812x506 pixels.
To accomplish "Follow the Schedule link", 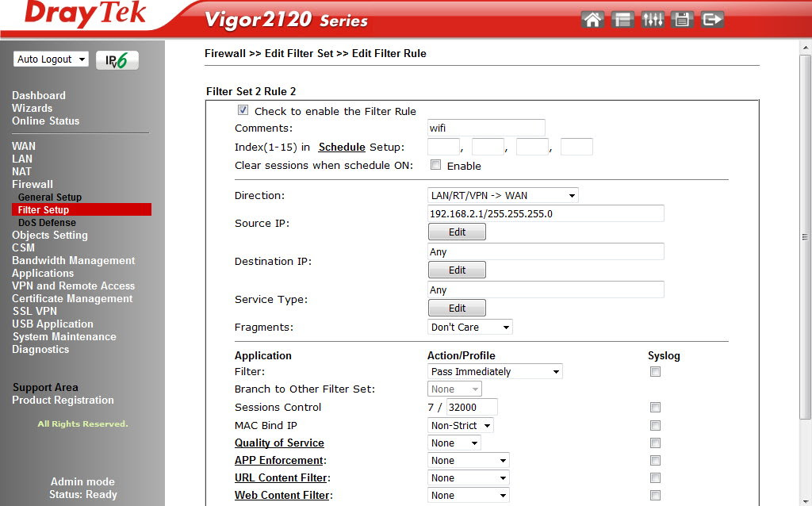I will [x=342, y=147].
